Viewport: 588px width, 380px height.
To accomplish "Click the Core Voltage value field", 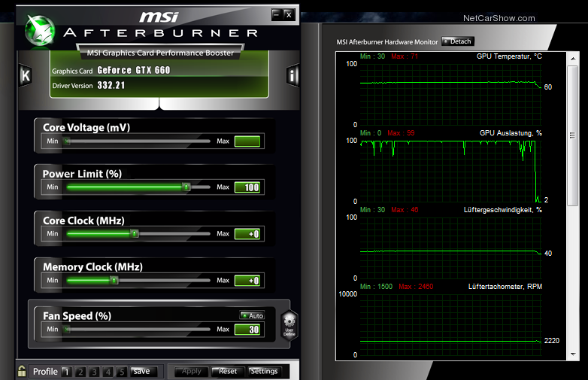I will pyautogui.click(x=247, y=141).
